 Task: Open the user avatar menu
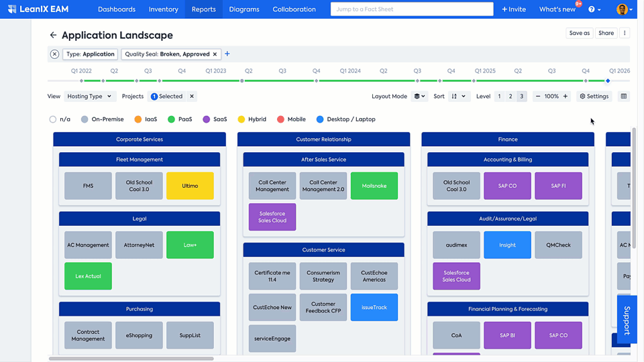(x=625, y=9)
